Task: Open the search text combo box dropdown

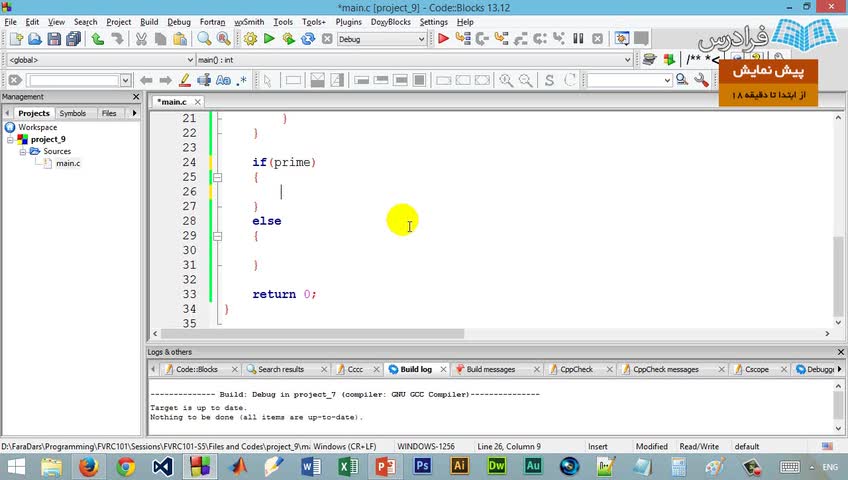Action: 125,81
